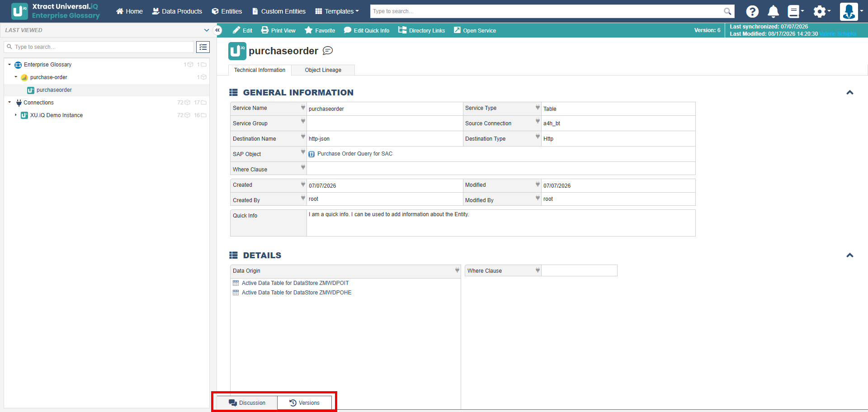Viewport: 868px width, 412px height.
Task: Open the Versions tab at bottom
Action: (305, 403)
